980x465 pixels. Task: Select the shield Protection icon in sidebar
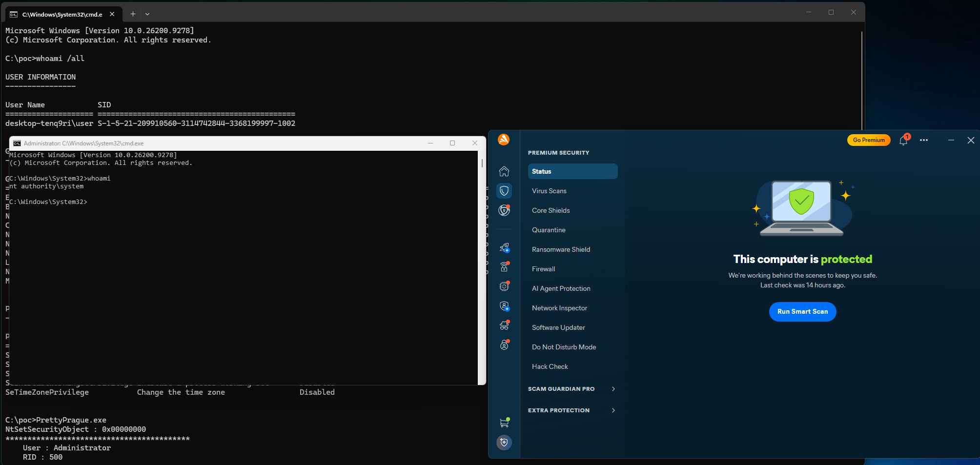point(504,191)
